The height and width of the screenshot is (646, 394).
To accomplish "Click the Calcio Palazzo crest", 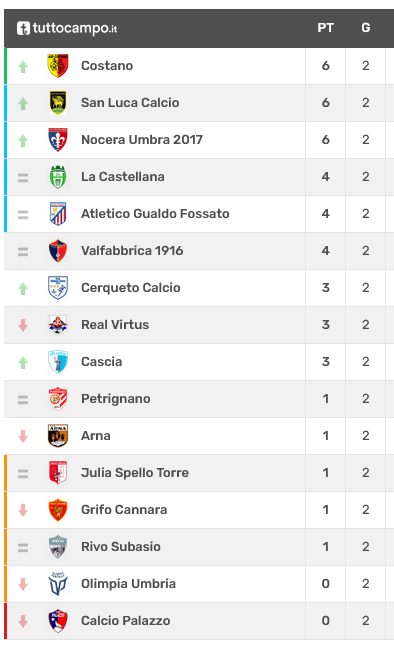I will click(58, 620).
